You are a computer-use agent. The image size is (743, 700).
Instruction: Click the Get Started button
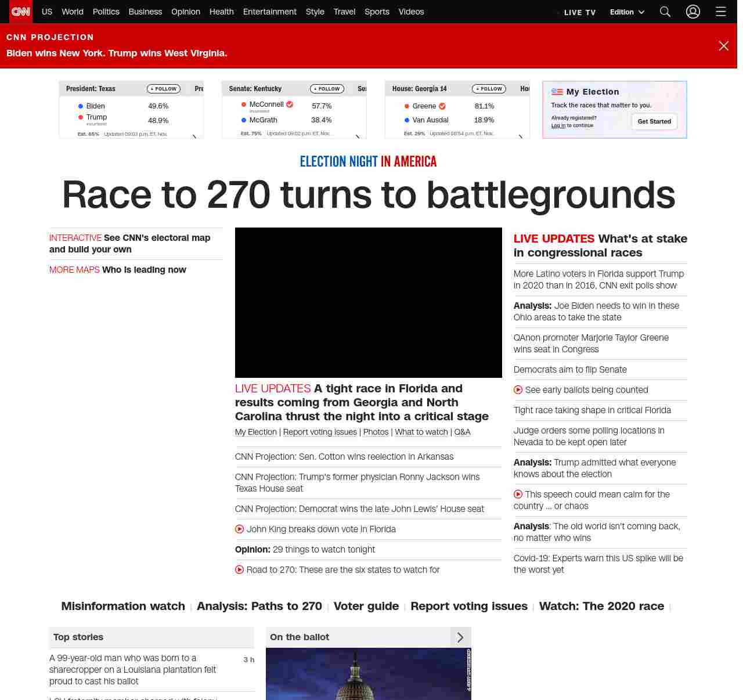(654, 121)
